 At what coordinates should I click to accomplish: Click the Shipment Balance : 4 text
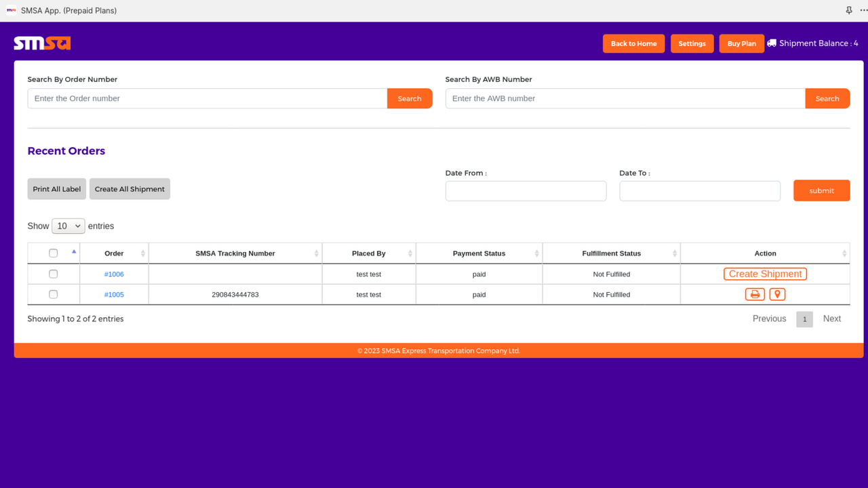tap(818, 43)
